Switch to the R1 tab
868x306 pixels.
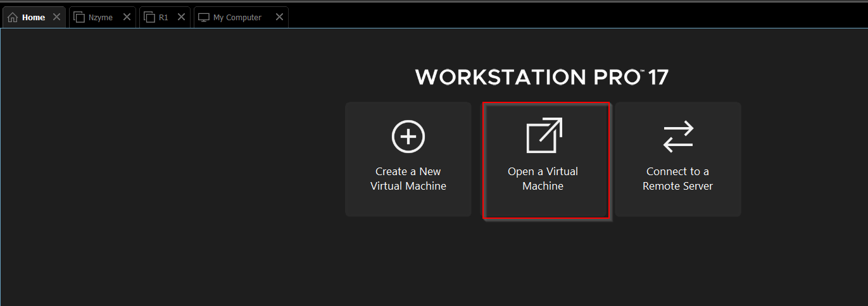coord(164,17)
